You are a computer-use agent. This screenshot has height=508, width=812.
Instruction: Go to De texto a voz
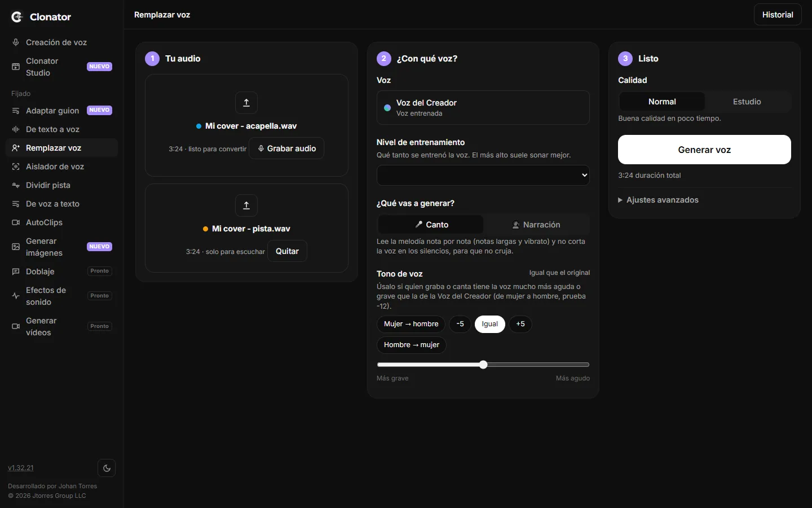point(62,129)
